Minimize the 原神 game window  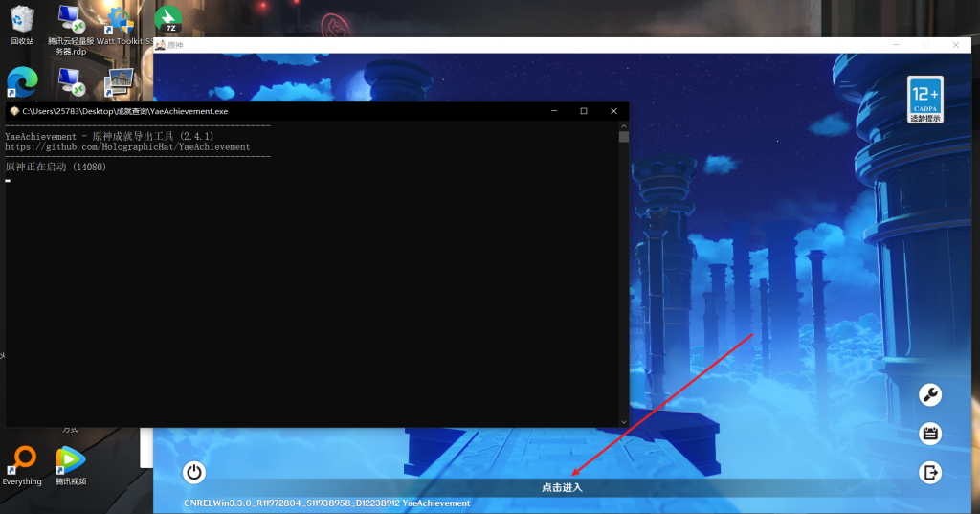pos(897,45)
